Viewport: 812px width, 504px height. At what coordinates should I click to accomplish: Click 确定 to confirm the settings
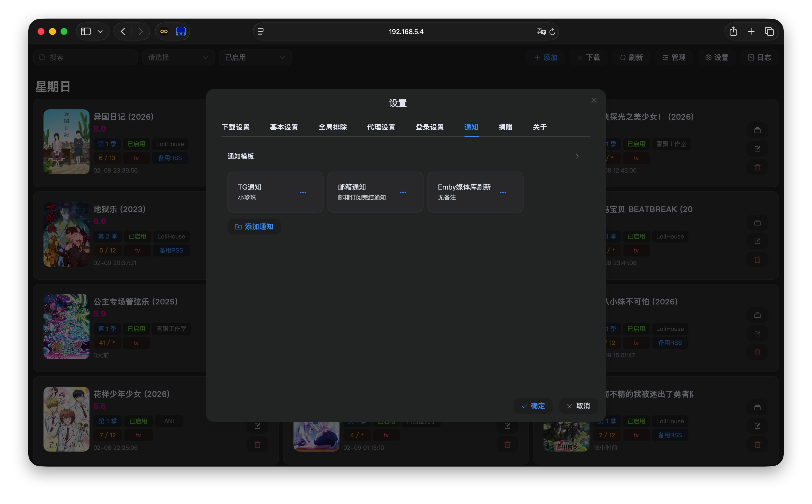[533, 406]
